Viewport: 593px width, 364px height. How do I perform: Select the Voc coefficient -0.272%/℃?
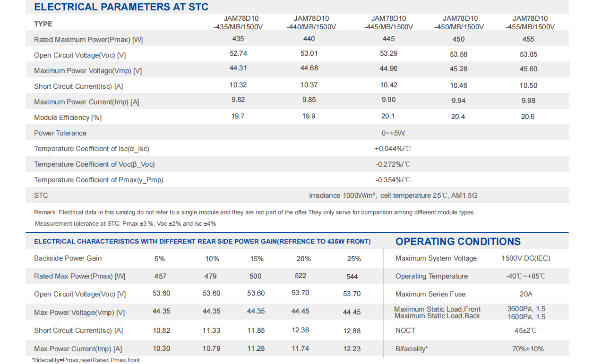pos(393,164)
